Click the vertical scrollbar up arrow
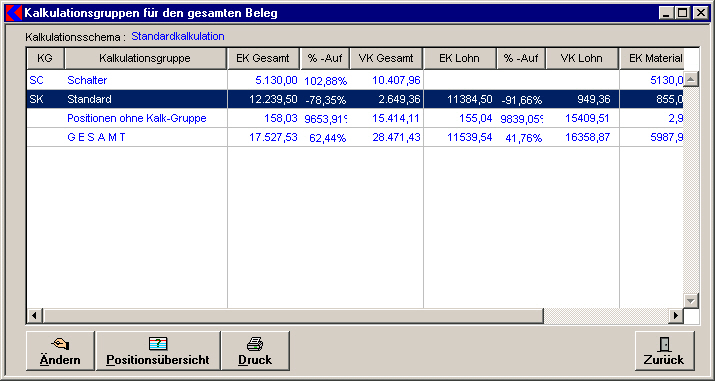The image size is (715, 381). click(x=691, y=79)
